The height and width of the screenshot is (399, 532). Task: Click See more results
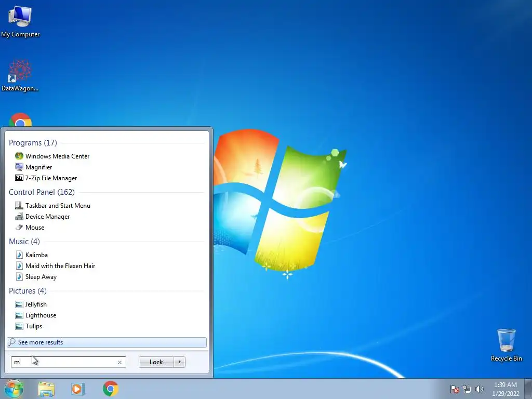click(x=107, y=342)
